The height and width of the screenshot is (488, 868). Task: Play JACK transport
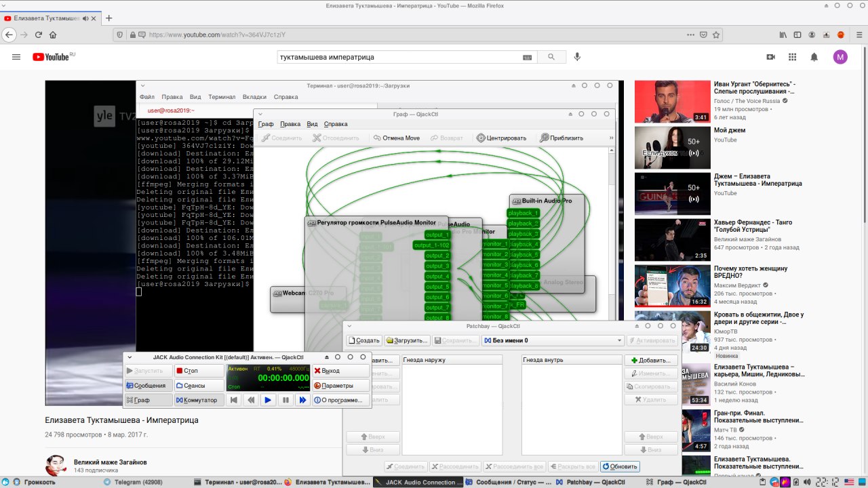(x=268, y=400)
